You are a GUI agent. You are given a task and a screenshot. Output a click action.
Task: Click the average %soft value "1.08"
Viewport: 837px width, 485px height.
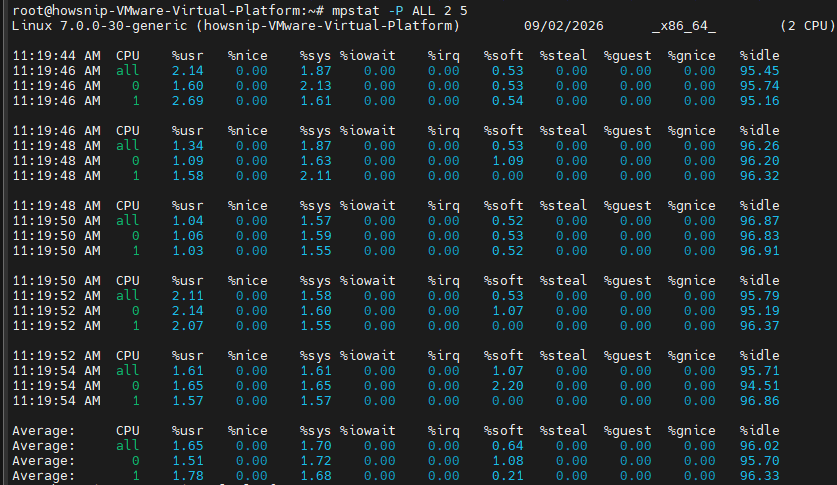pyautogui.click(x=508, y=460)
